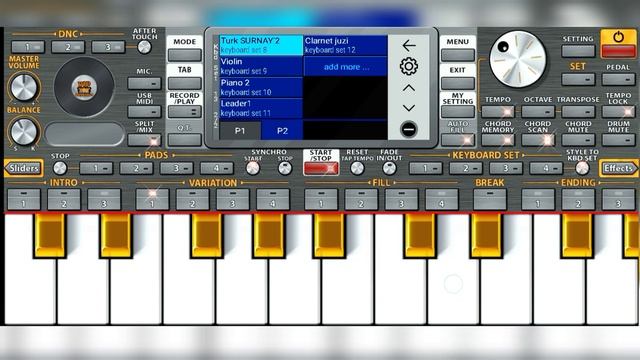Image resolution: width=640 pixels, height=360 pixels.
Task: Toggle the USB MIDI button
Action: pyautogui.click(x=144, y=112)
